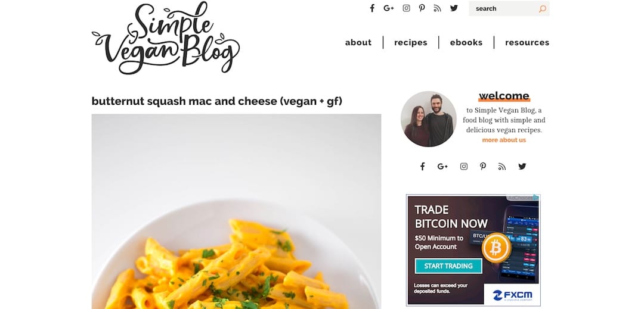Open RSS feed icon in top header
Image resolution: width=644 pixels, height=309 pixels.
click(x=438, y=8)
